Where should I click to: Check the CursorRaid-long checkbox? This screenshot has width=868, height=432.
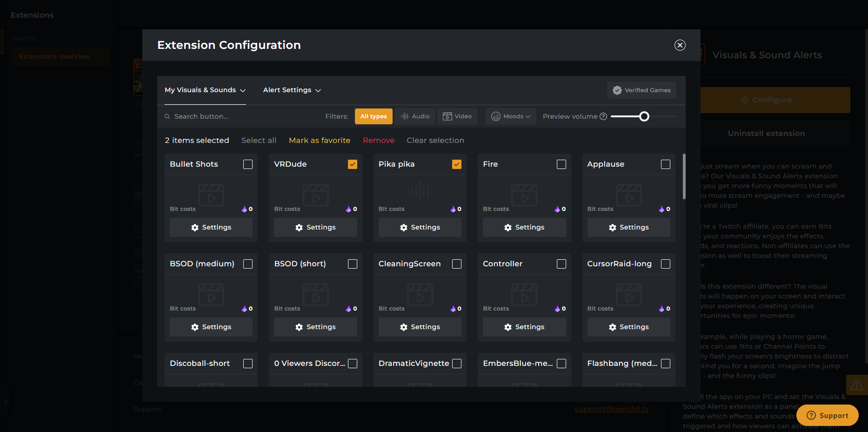coord(666,264)
